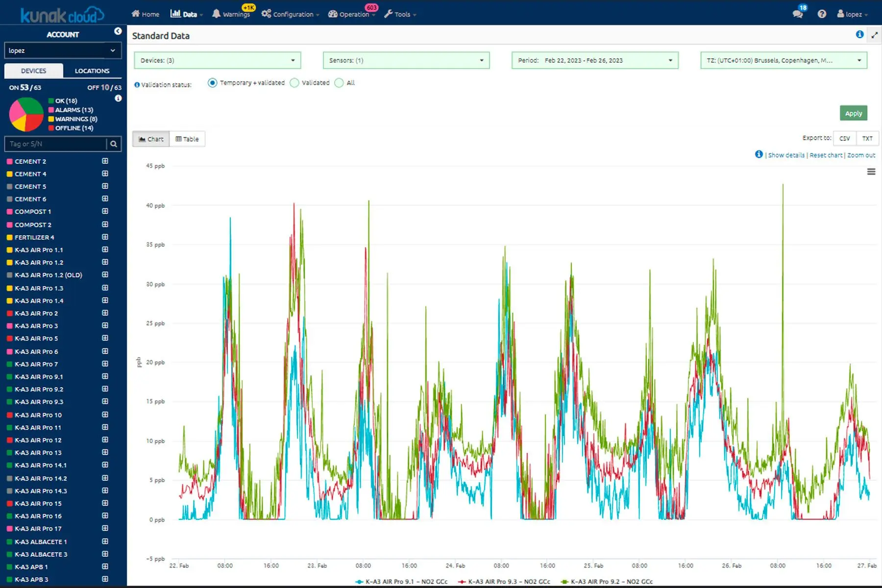Toggle K-A3 AIR Pro 9.3 legend series
Image resolution: width=882 pixels, height=588 pixels.
(x=504, y=582)
